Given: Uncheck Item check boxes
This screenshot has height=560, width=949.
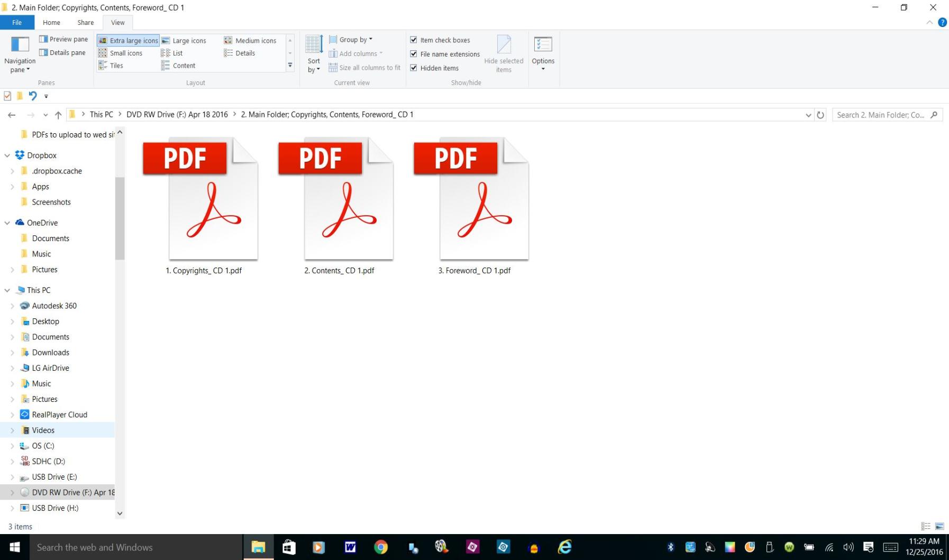Looking at the screenshot, I should click(414, 40).
